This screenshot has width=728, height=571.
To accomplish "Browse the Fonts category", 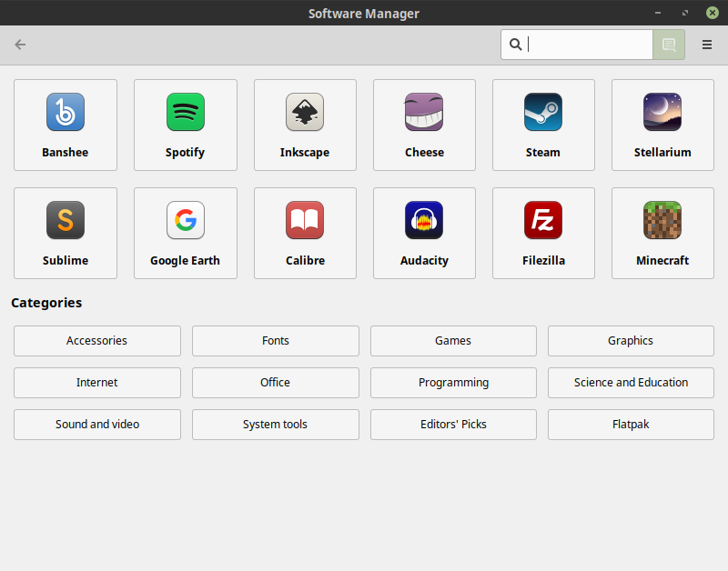I will [x=276, y=341].
